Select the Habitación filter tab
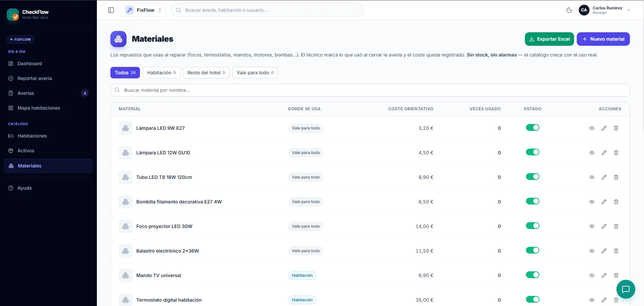Viewport: 644px width, 306px height. 162,73
